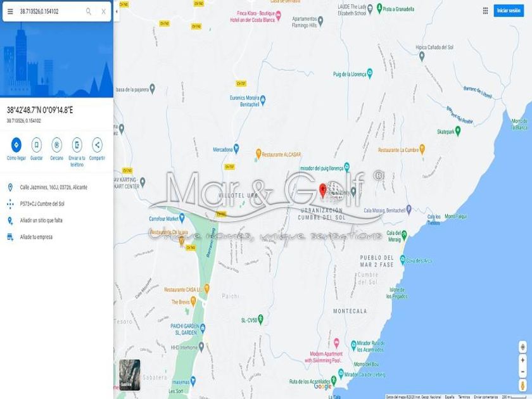Open Cercano nearby search icon
This screenshot has height=399, width=532.
[56, 145]
